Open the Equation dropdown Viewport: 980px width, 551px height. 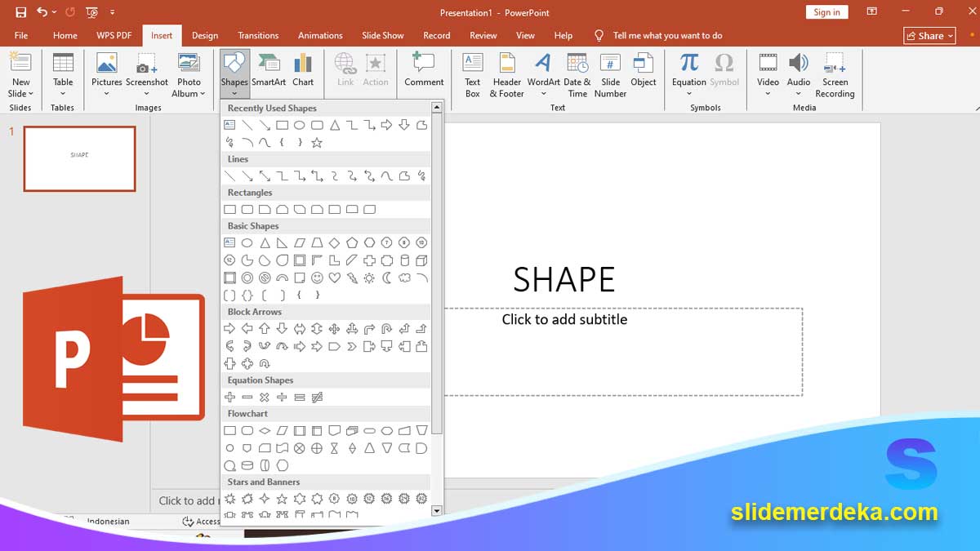click(689, 94)
